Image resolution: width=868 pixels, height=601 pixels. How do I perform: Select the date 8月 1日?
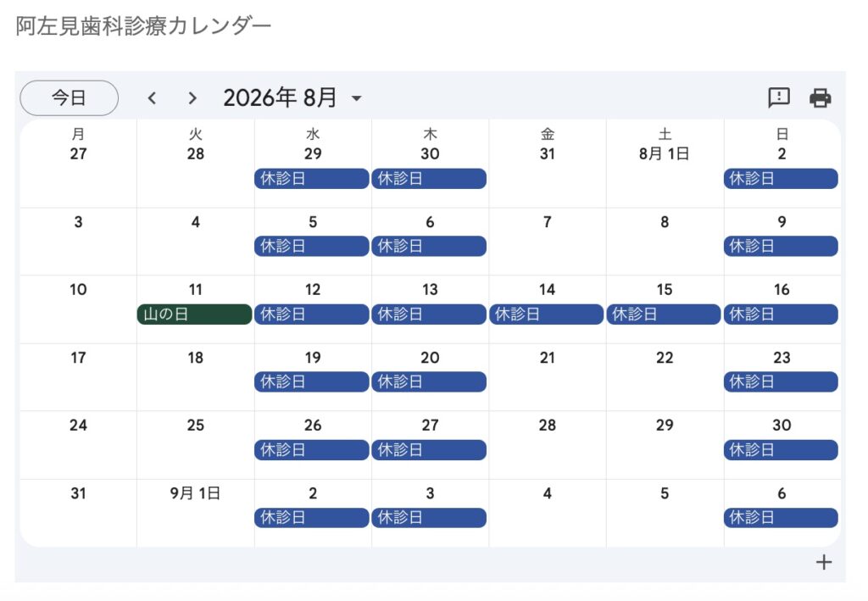[665, 153]
